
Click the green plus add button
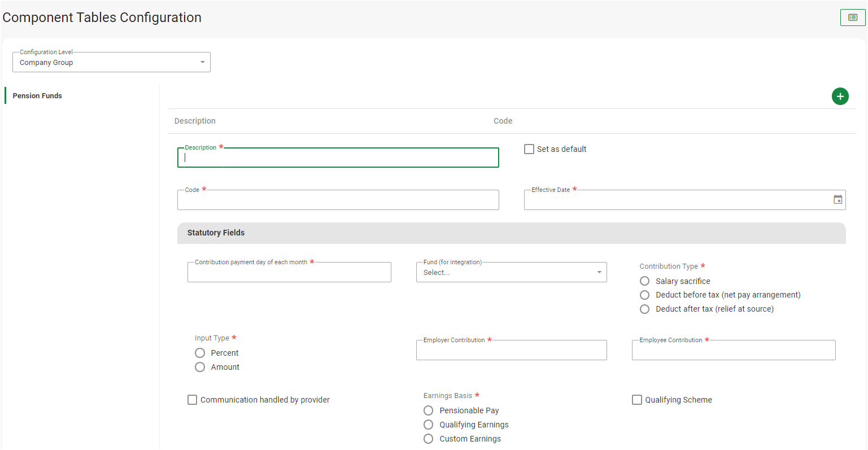(840, 97)
